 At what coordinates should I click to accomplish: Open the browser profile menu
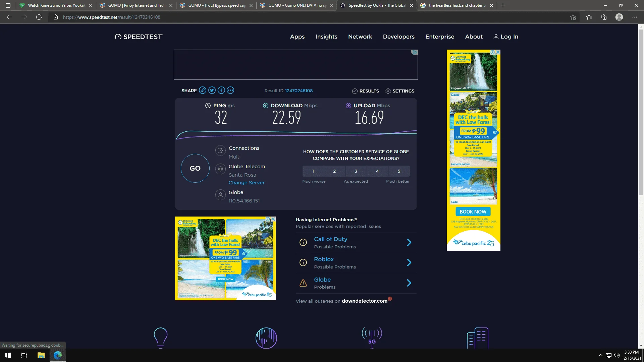pos(619,17)
